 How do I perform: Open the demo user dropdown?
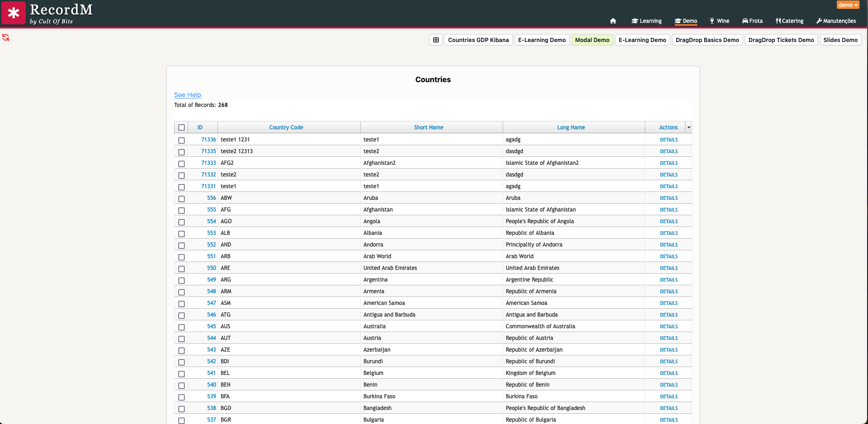pos(848,5)
